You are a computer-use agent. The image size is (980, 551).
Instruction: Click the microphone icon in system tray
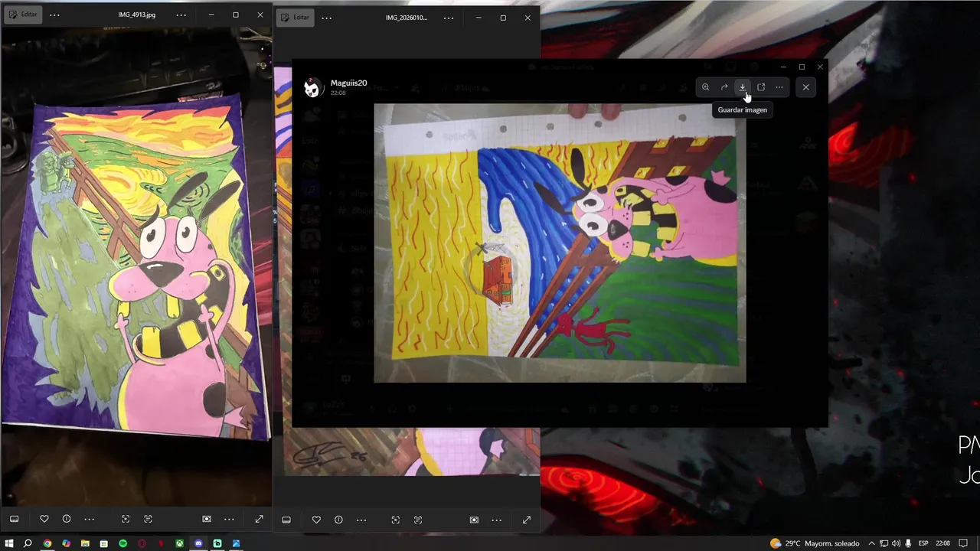(908, 543)
